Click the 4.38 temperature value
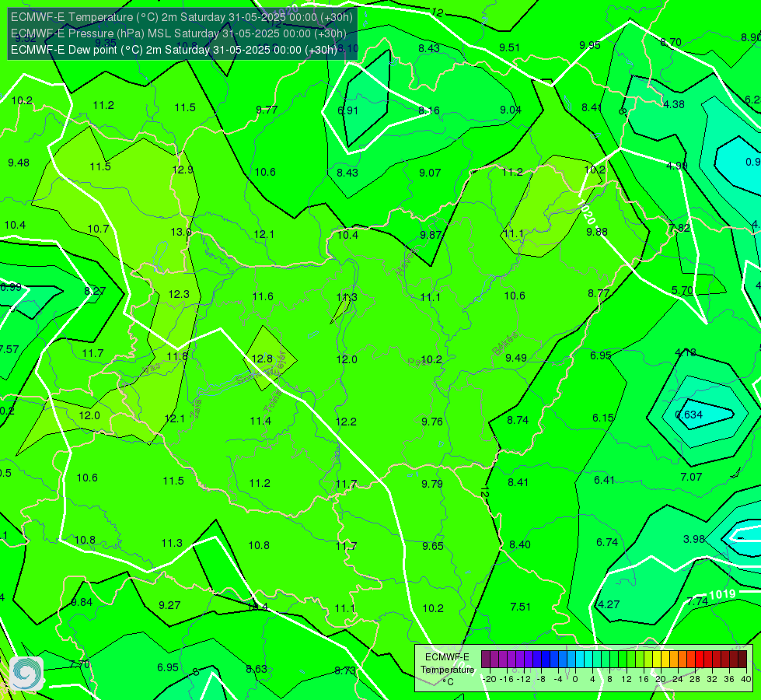761x700 pixels. (x=674, y=104)
